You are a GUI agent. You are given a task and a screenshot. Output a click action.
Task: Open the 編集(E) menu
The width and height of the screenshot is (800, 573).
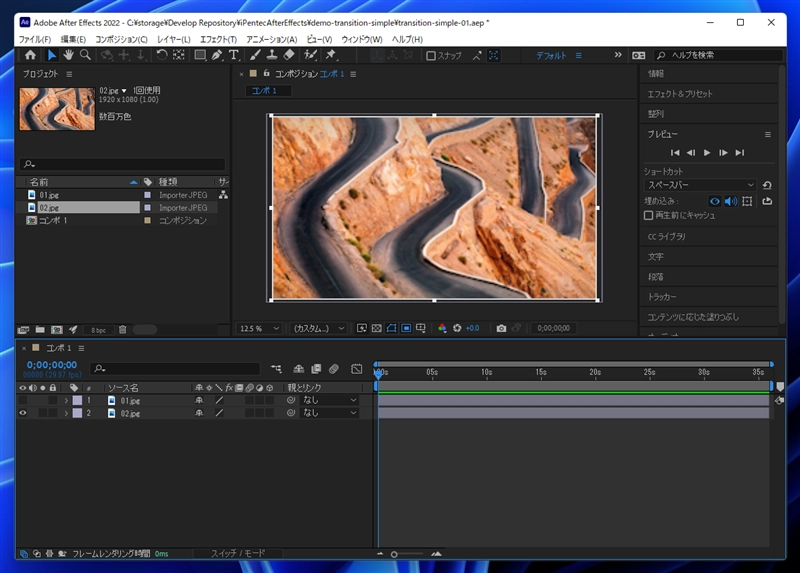73,39
